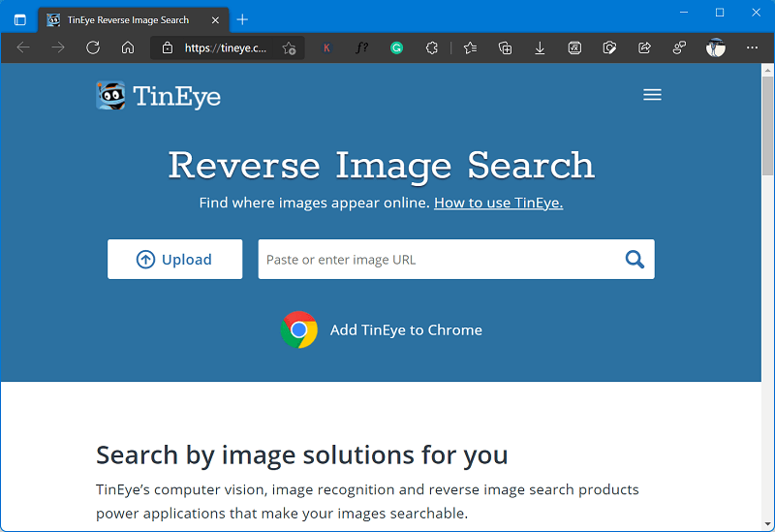Select the TinEye Reverse Image Search tab
The image size is (775, 532).
134,20
